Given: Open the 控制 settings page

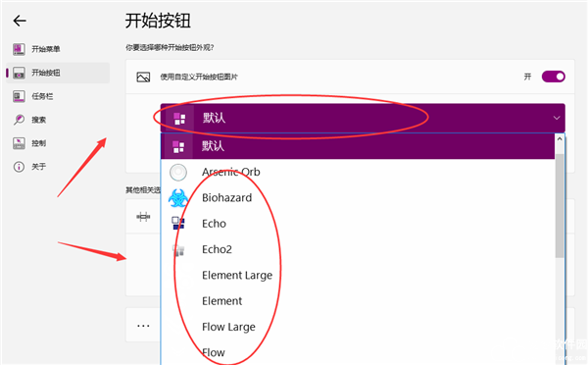Looking at the screenshot, I should pos(58,143).
